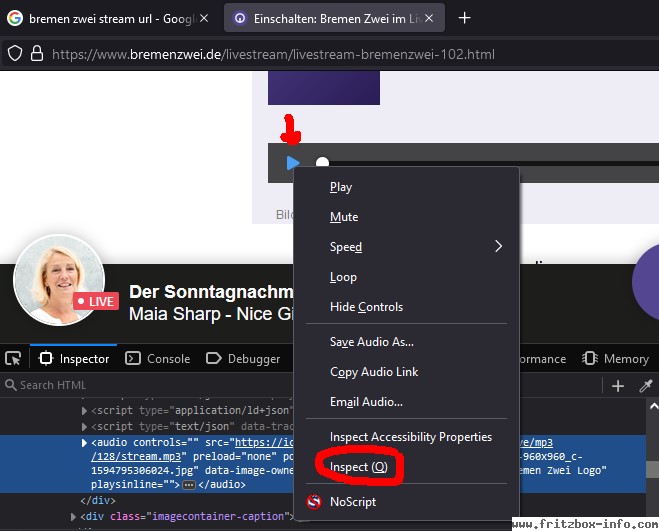Start audio with the blue play button
The image size is (659, 531).
[293, 163]
